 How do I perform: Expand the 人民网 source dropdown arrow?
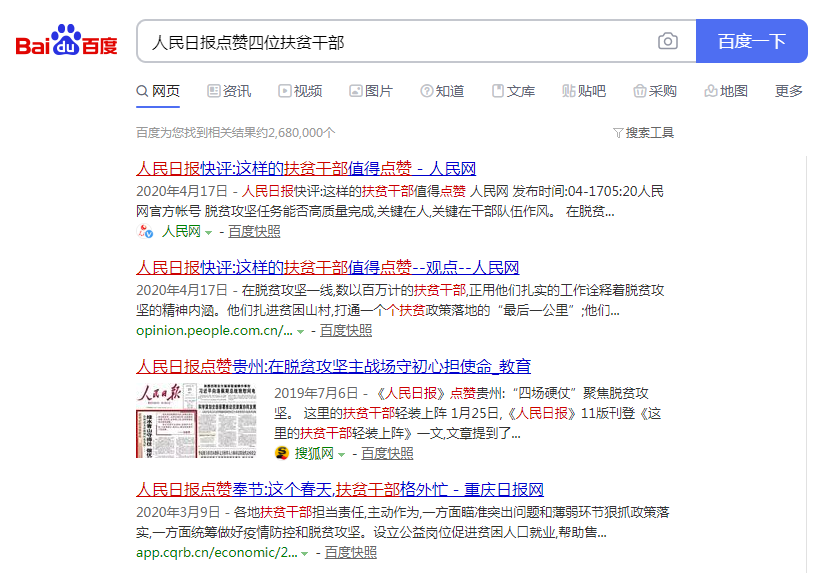point(208,232)
